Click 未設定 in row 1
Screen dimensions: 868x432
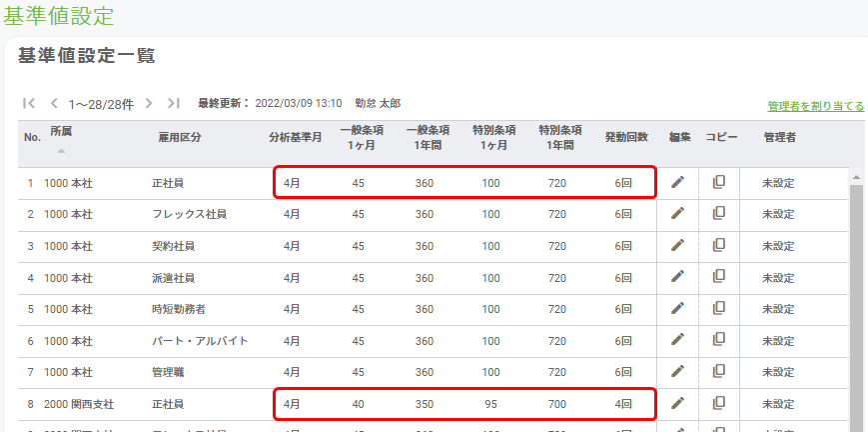[778, 182]
